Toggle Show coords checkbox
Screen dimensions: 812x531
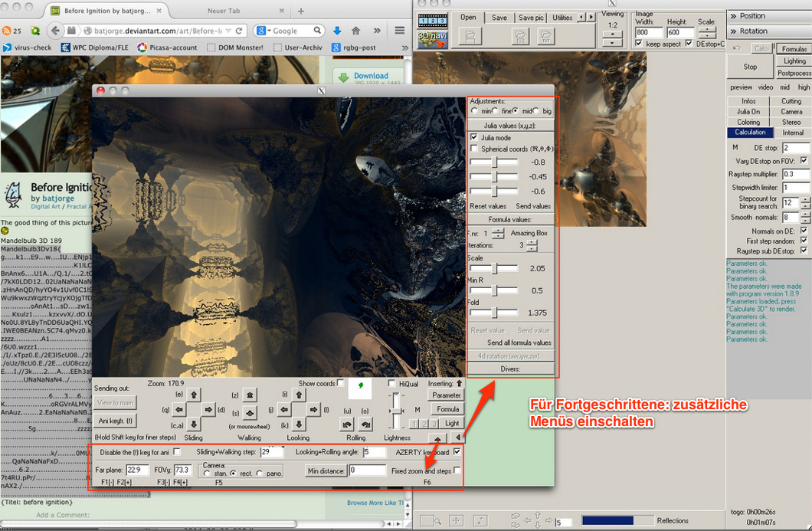coord(340,383)
